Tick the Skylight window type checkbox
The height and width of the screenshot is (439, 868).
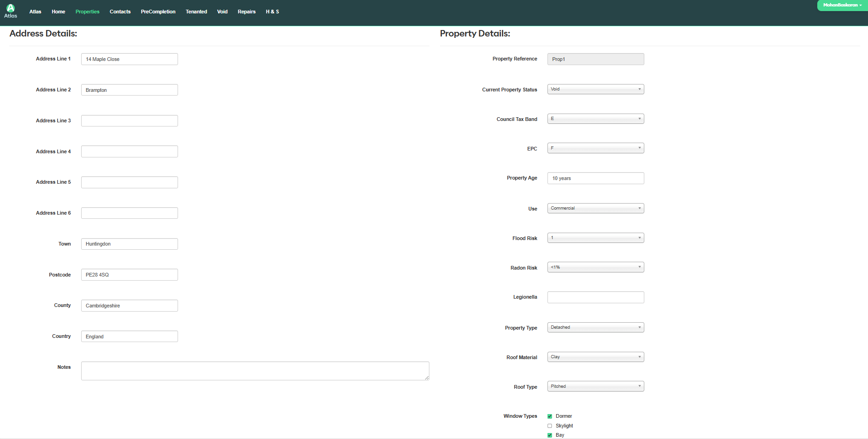[550, 426]
